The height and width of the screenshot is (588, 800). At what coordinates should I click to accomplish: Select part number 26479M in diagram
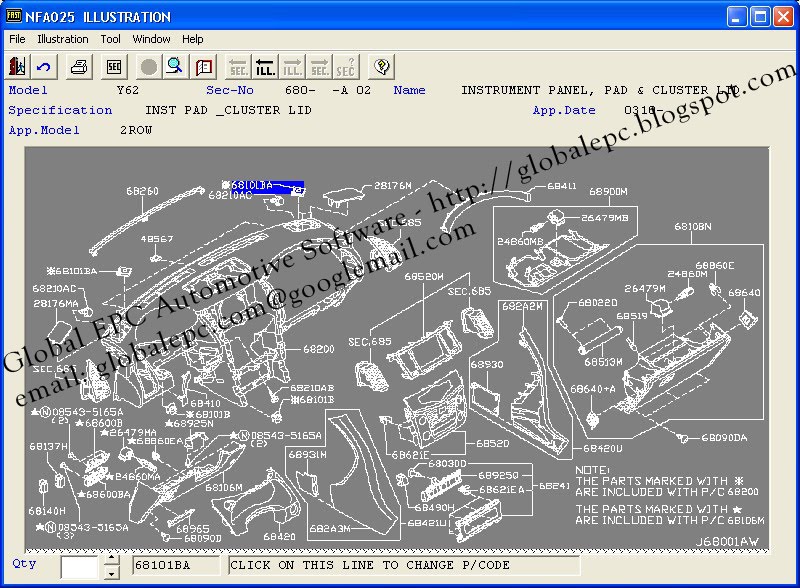[x=645, y=289]
